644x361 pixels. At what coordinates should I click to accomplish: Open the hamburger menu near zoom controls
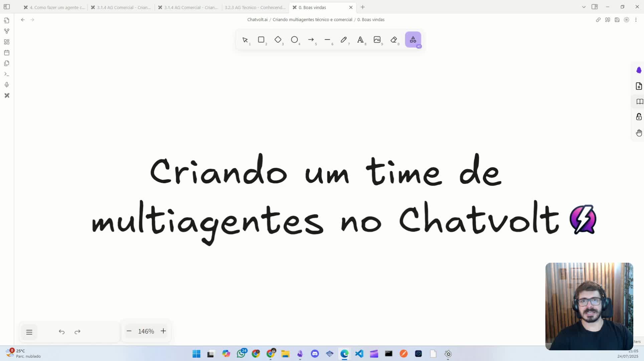pyautogui.click(x=29, y=332)
